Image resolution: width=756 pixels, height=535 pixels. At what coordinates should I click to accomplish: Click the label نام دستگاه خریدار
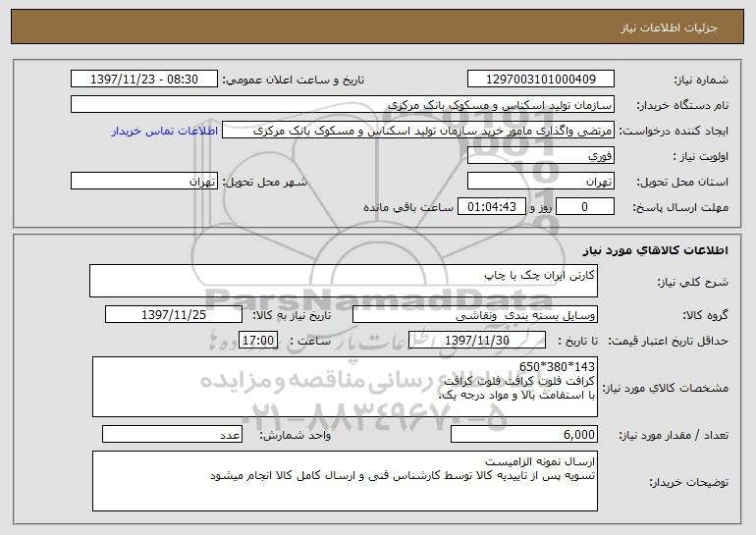(682, 105)
